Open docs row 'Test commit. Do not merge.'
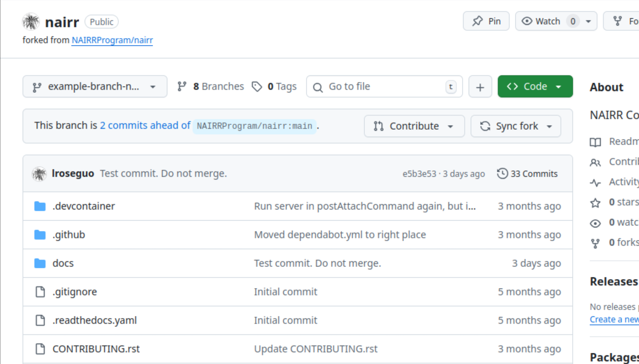This screenshot has width=639, height=364. tap(318, 263)
